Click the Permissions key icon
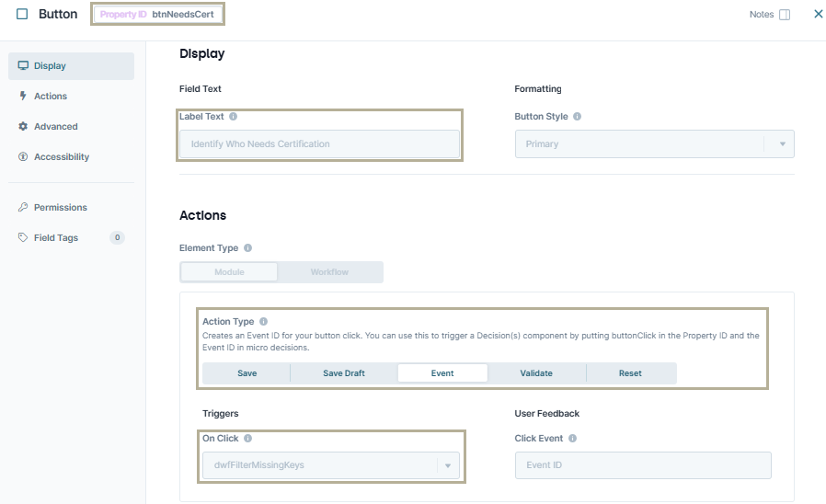This screenshot has width=826, height=504. (23, 207)
